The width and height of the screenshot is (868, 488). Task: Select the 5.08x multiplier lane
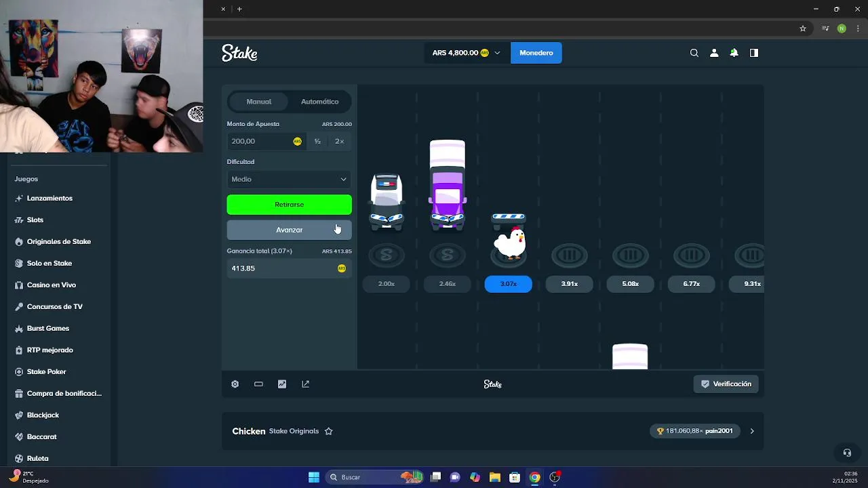631,284
